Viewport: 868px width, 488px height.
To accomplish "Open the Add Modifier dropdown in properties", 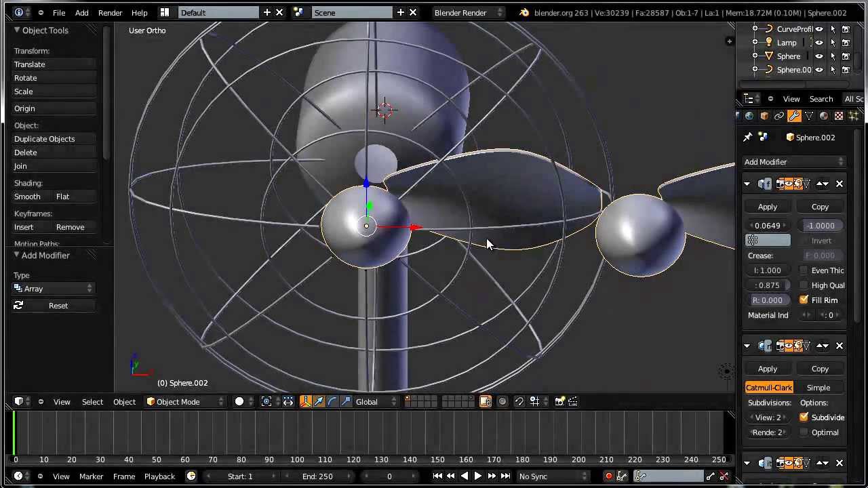I will (793, 162).
